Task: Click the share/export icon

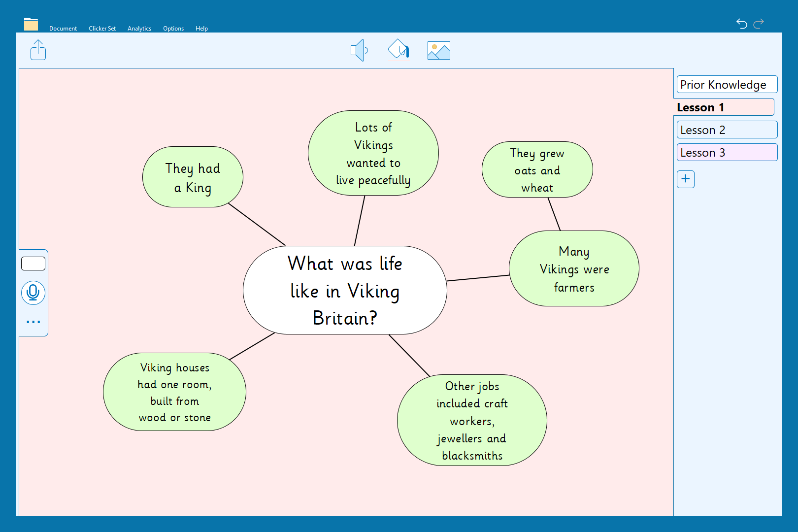Action: pos(38,50)
